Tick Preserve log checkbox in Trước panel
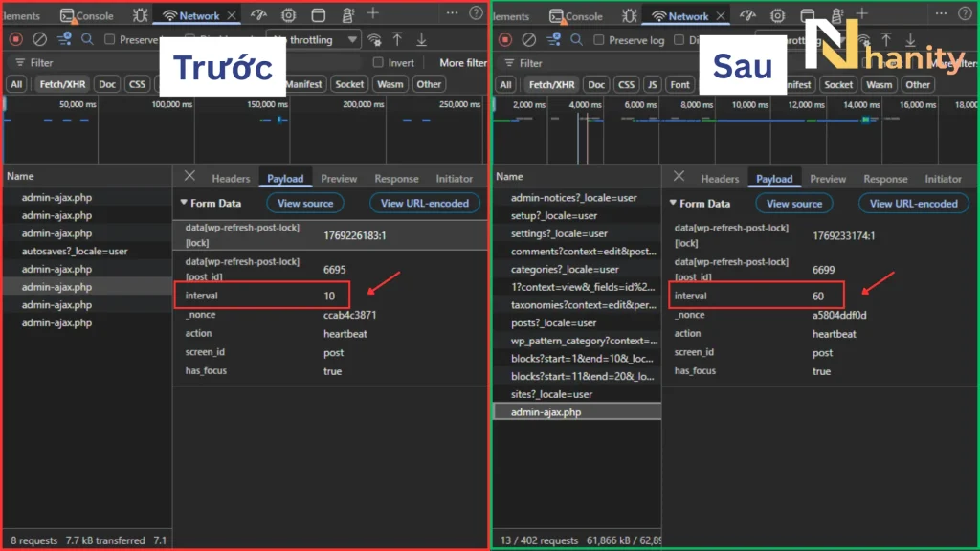 click(110, 39)
